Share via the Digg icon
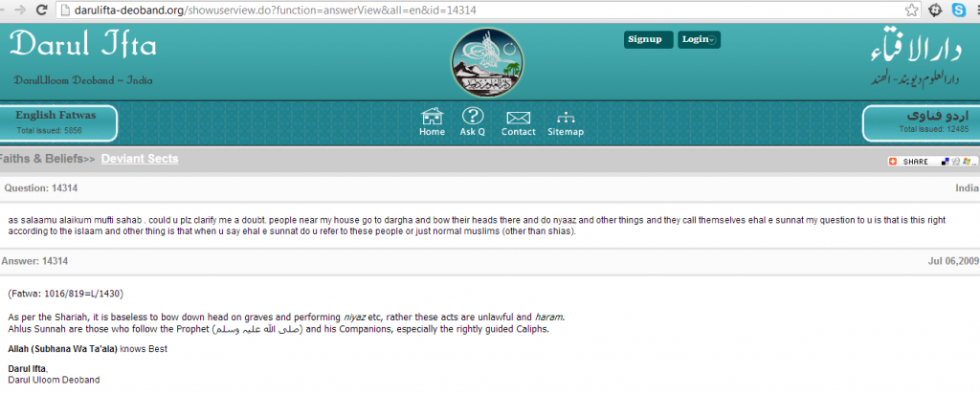The height and width of the screenshot is (394, 980). tap(956, 161)
